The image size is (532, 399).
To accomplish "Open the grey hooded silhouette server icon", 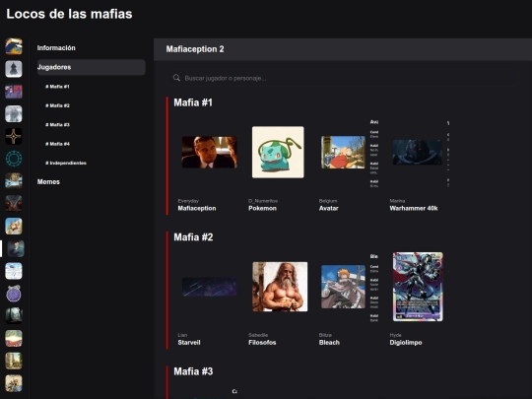I will [14, 69].
